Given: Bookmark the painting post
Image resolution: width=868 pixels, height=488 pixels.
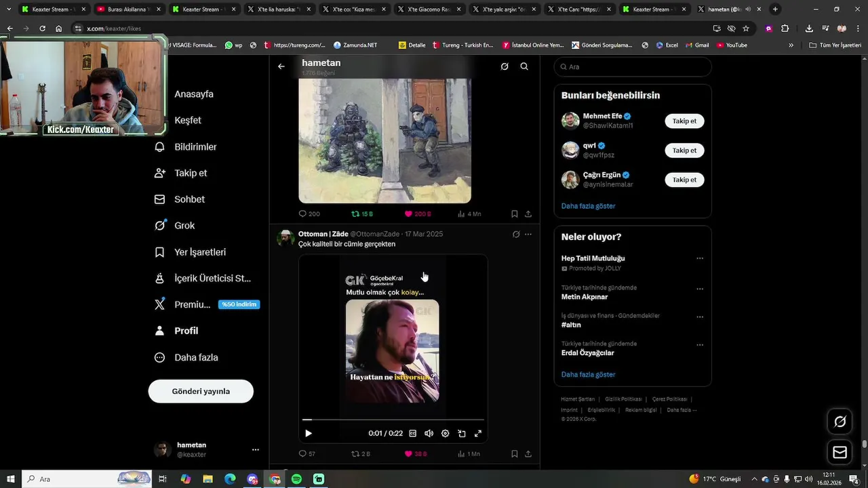Looking at the screenshot, I should (515, 213).
